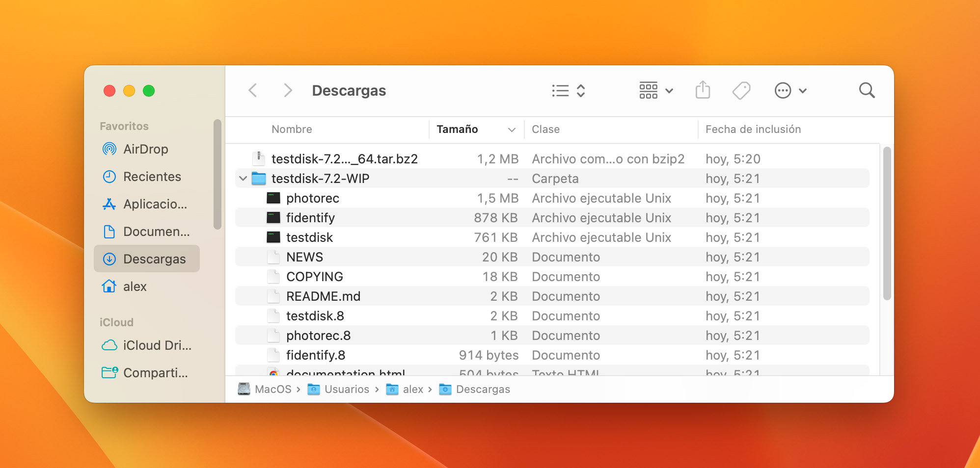The image size is (980, 468).
Task: Click alex in the path bar
Action: pos(405,389)
